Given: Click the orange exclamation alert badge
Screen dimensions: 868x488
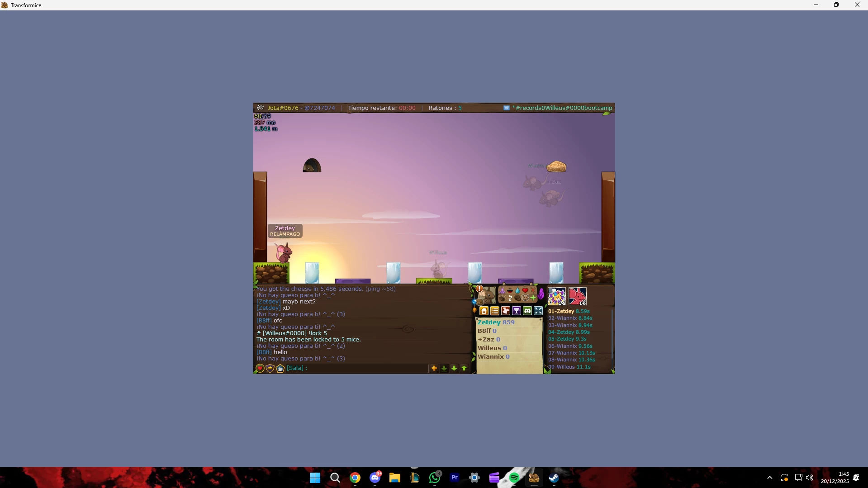Looking at the screenshot, I should 479,289.
